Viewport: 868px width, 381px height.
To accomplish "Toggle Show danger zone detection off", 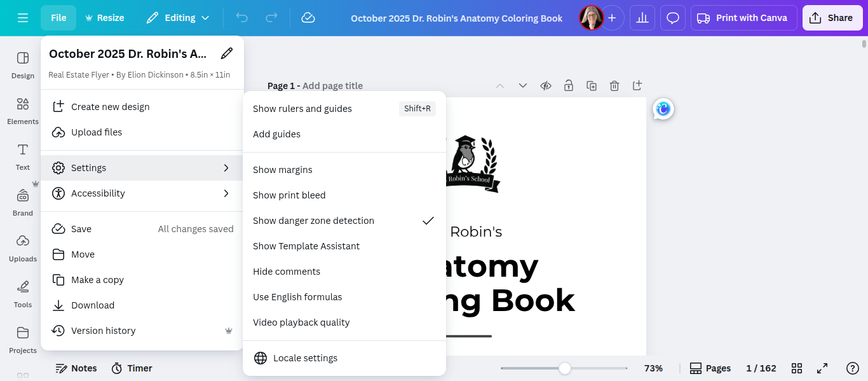I will (x=344, y=221).
